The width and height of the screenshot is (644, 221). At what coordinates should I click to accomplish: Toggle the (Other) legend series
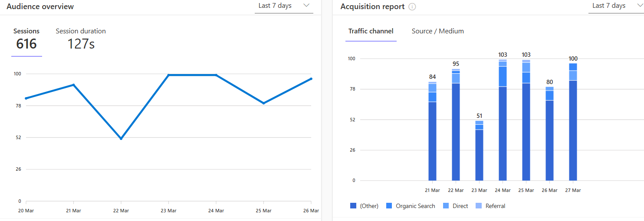tap(369, 206)
